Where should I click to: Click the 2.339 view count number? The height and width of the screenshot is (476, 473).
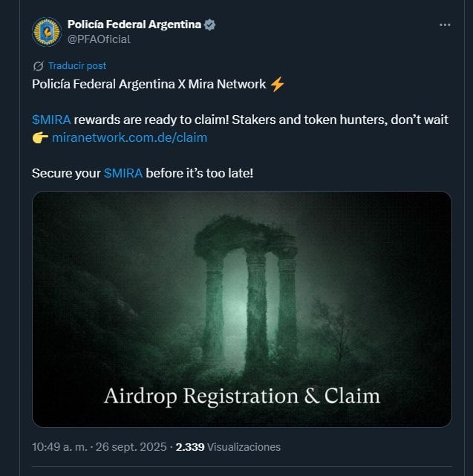tap(190, 447)
